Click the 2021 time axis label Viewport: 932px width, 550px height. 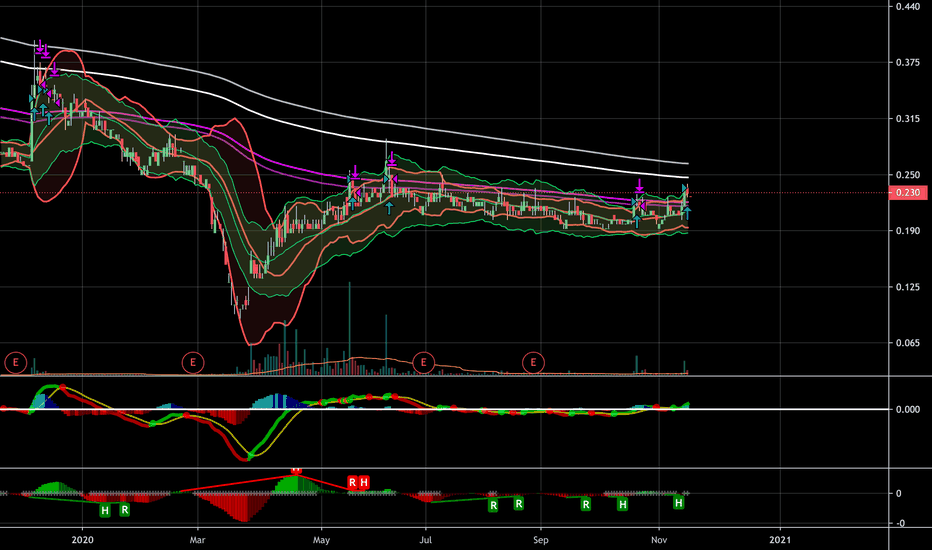coord(780,540)
